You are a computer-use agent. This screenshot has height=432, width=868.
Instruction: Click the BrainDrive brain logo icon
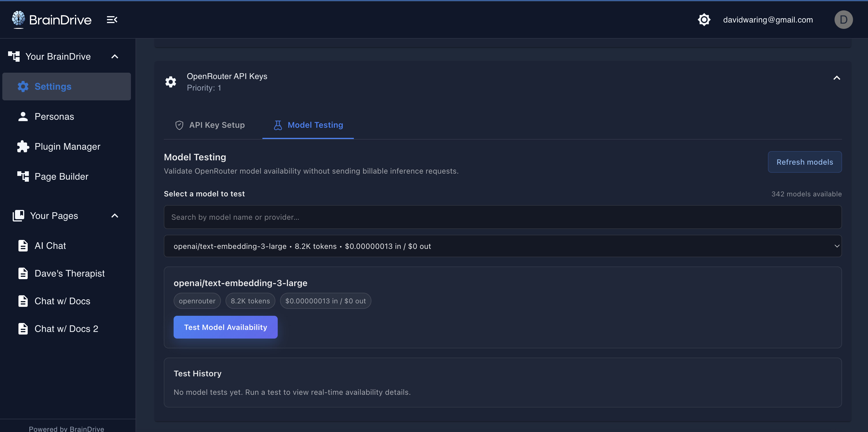click(x=18, y=18)
